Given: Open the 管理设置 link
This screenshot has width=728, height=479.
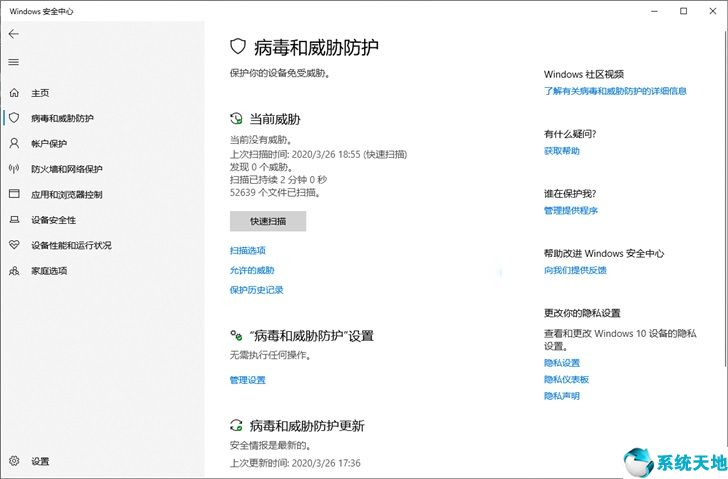Looking at the screenshot, I should [247, 380].
